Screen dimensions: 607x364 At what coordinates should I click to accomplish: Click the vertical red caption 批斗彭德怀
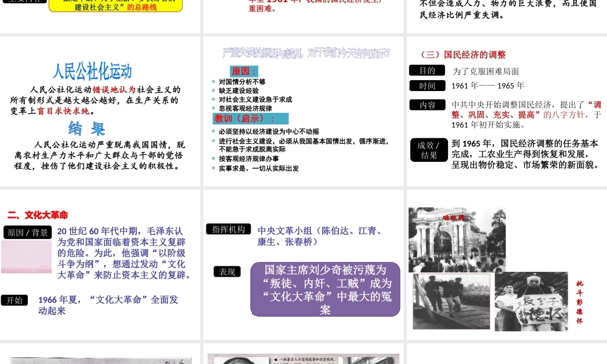(x=579, y=302)
